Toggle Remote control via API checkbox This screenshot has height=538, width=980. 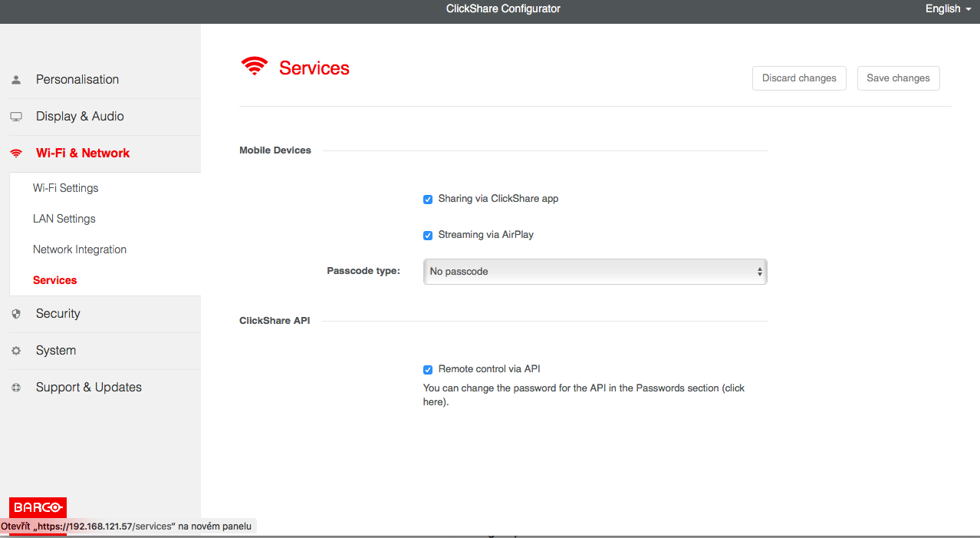[428, 370]
